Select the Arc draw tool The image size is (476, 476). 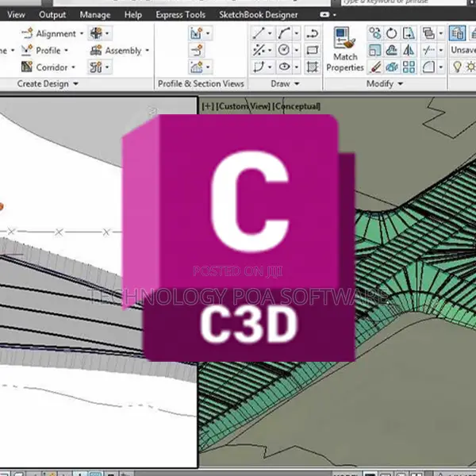pyautogui.click(x=284, y=33)
